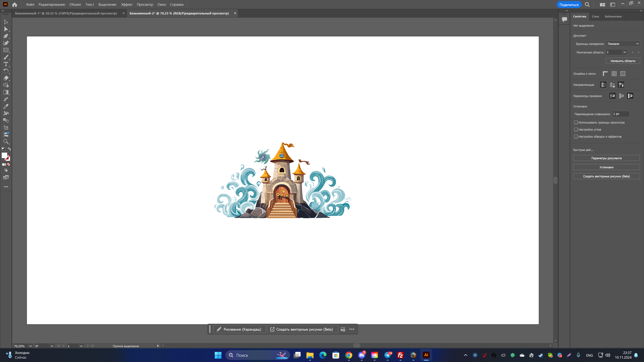Select the Curvature tool

point(6,43)
